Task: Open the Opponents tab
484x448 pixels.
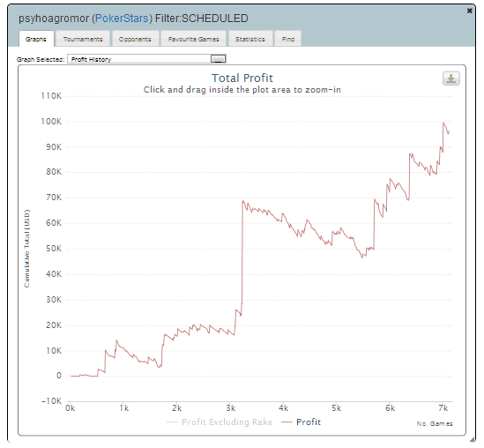Action: coord(135,39)
